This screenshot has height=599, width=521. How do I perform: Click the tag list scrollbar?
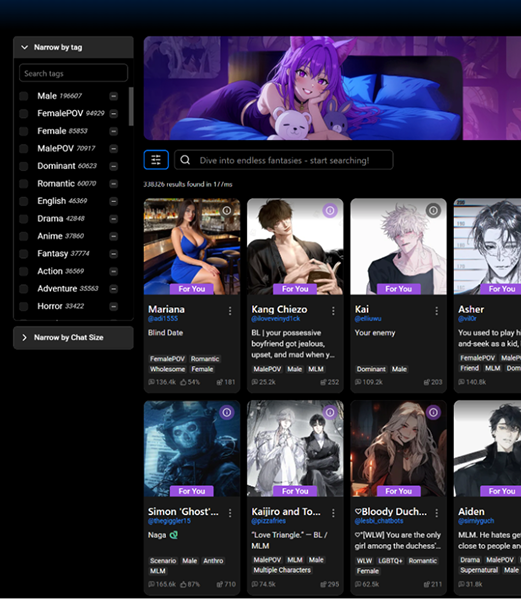pos(131,107)
